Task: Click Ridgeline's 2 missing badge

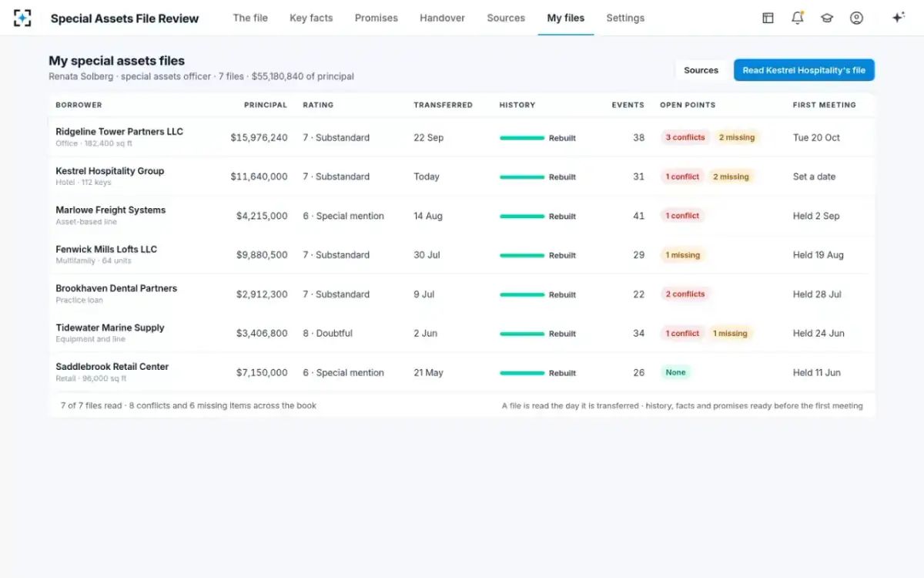Action: tap(737, 137)
